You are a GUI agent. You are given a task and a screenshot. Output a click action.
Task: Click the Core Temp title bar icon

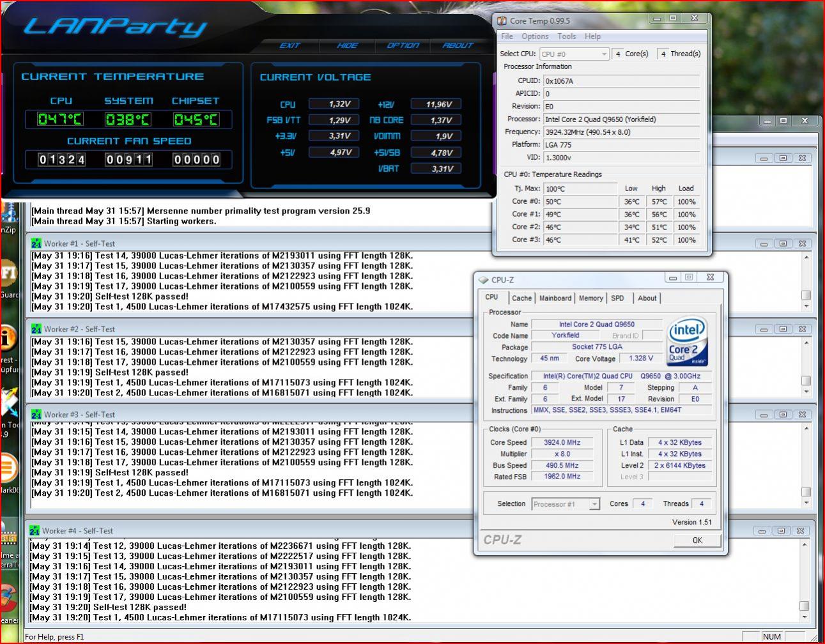coord(502,20)
